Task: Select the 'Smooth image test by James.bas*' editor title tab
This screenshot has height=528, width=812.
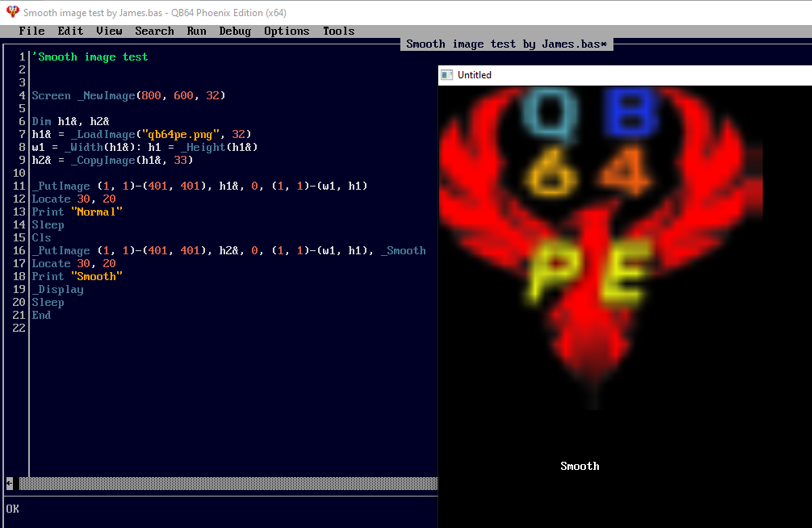Action: tap(506, 44)
